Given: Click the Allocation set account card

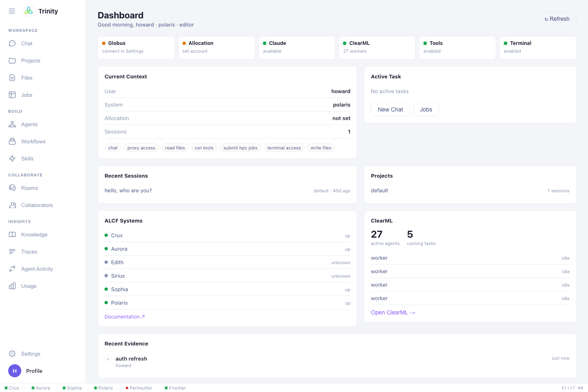Looking at the screenshot, I should [x=216, y=48].
